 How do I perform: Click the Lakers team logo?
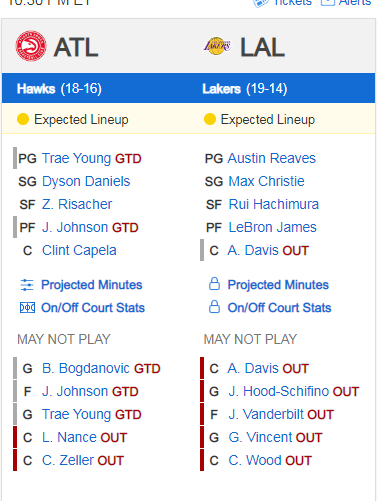click(x=217, y=46)
